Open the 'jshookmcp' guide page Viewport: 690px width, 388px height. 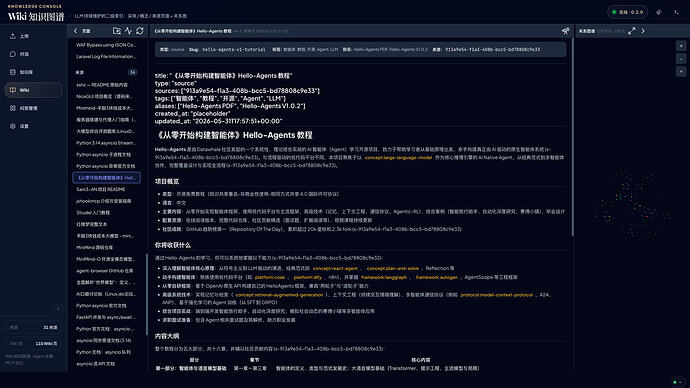coord(106,201)
